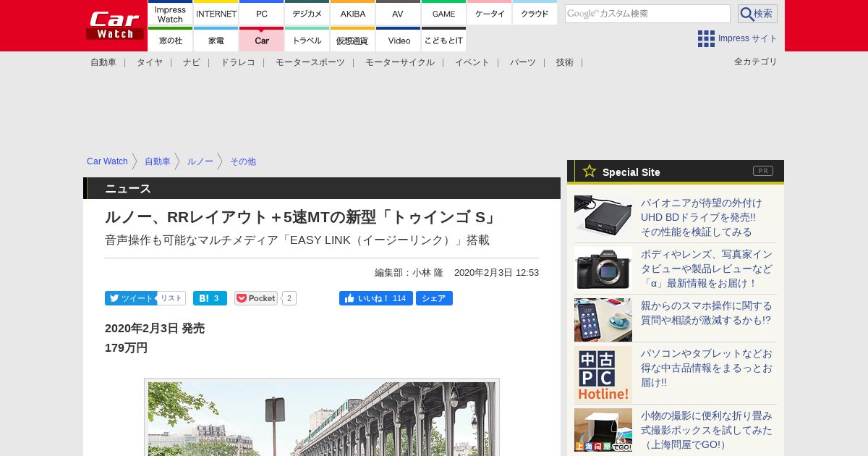Click the Car Watch logo
Screen dimensions: 868x456
coord(115,25)
